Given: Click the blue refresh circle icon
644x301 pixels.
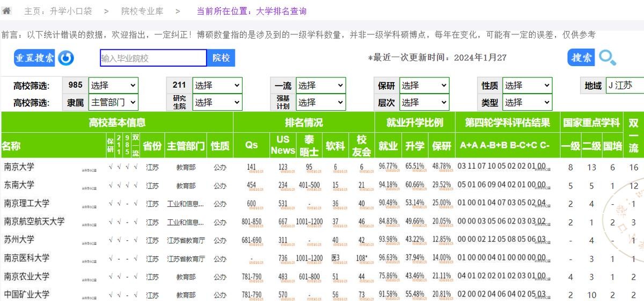Looking at the screenshot, I should [x=66, y=58].
